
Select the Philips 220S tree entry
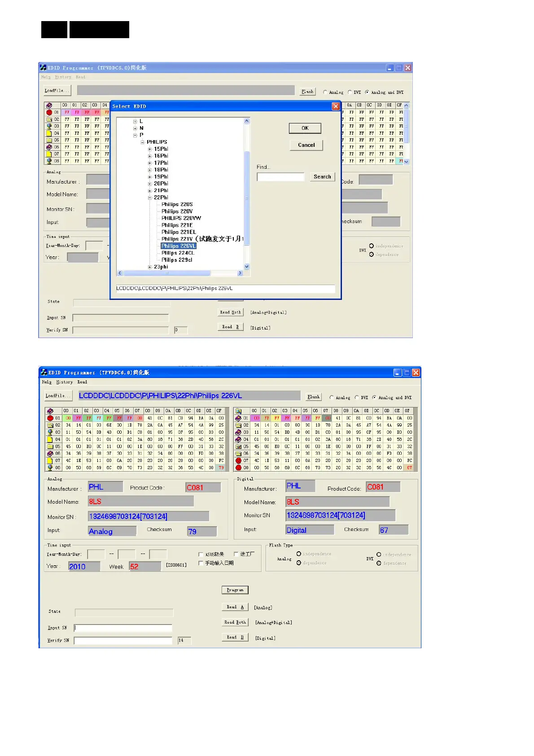click(x=177, y=204)
